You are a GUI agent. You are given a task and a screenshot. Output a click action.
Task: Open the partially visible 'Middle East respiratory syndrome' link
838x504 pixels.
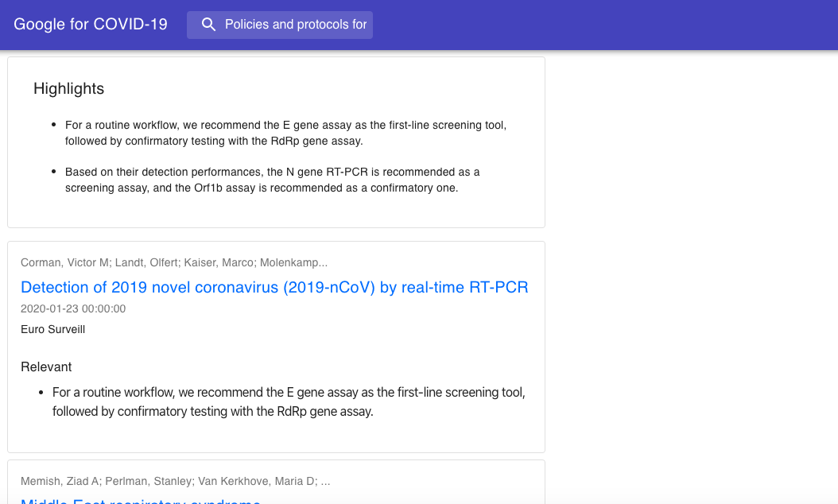click(x=141, y=501)
